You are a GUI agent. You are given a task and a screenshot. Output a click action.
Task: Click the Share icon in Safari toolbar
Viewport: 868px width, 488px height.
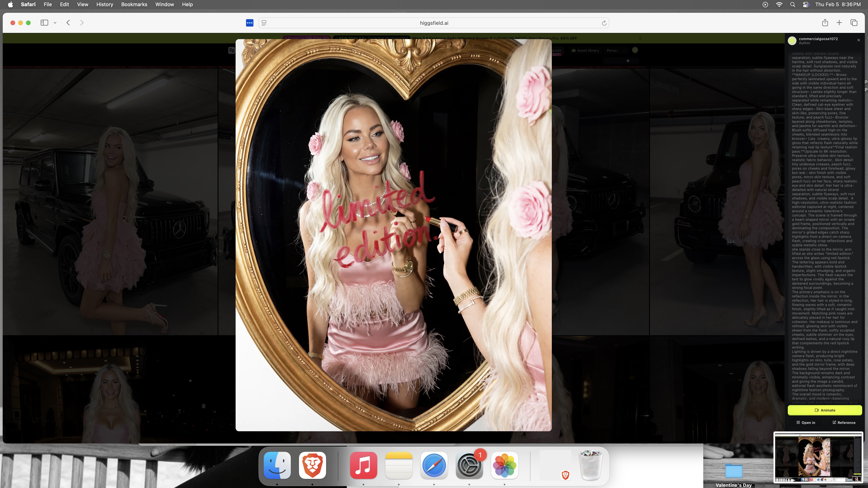click(825, 23)
